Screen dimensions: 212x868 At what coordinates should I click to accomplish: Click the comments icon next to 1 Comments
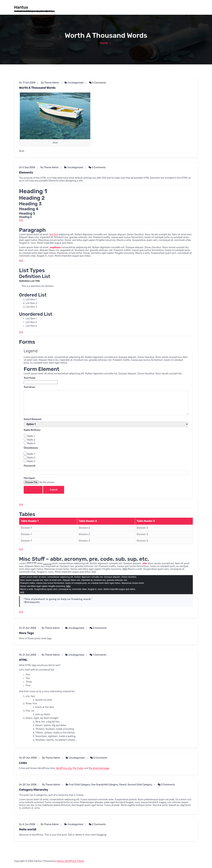(91, 655)
